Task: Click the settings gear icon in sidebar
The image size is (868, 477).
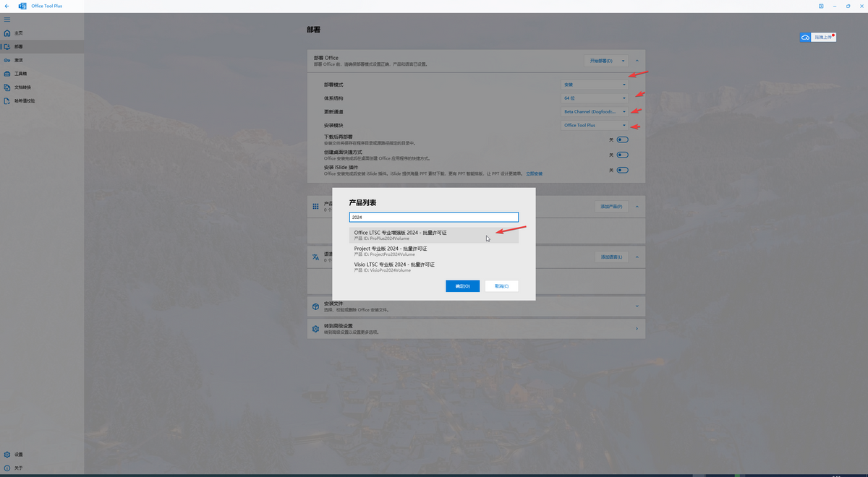Action: (7, 455)
